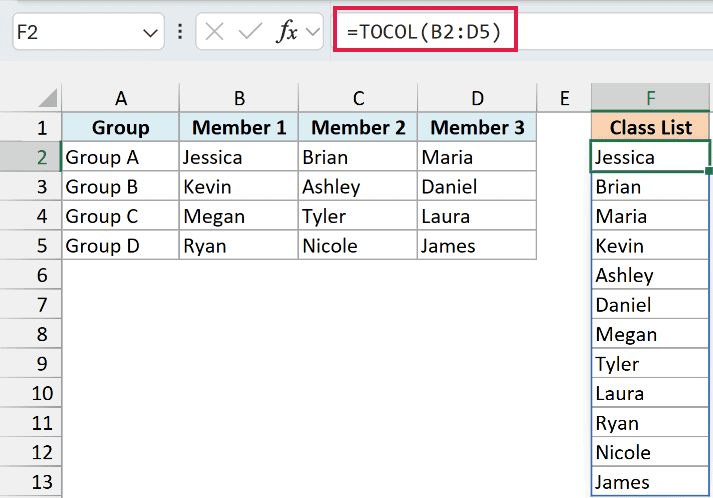This screenshot has width=713, height=498.
Task: Select row 7 header
Action: (x=30, y=304)
